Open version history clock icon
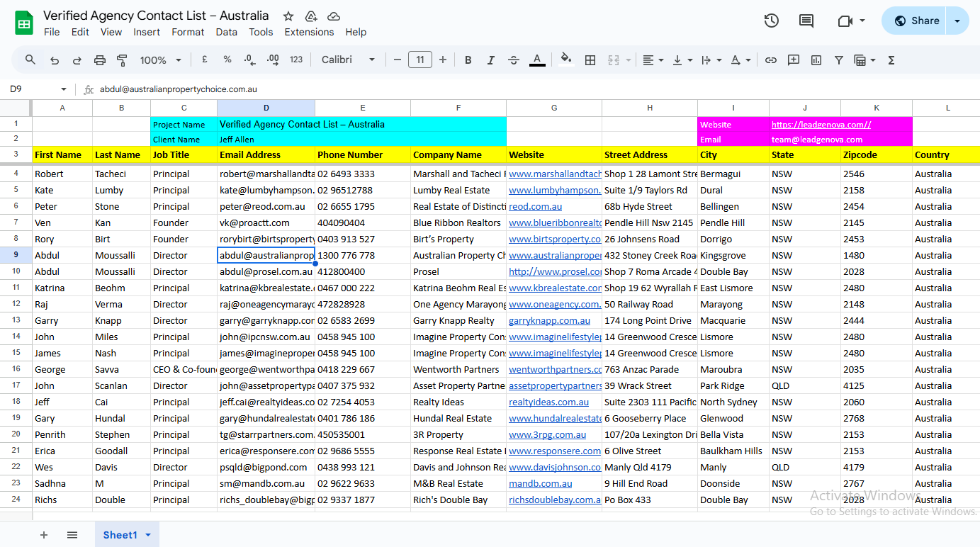 click(772, 21)
